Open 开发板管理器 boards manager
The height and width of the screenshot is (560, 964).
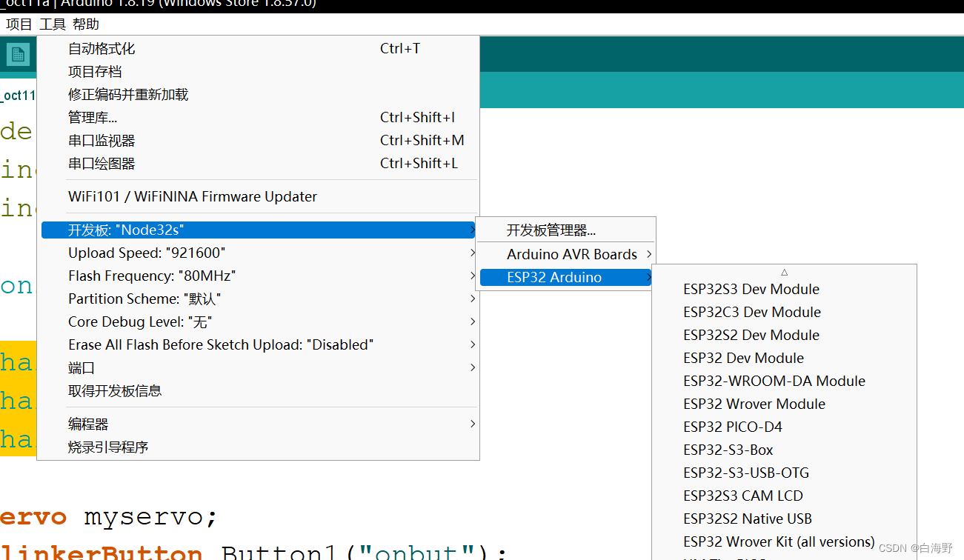click(x=551, y=230)
